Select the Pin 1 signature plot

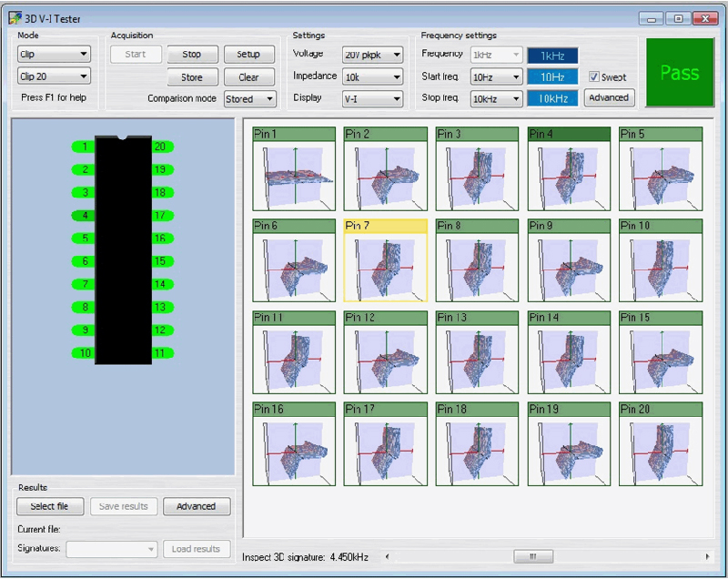tap(293, 176)
